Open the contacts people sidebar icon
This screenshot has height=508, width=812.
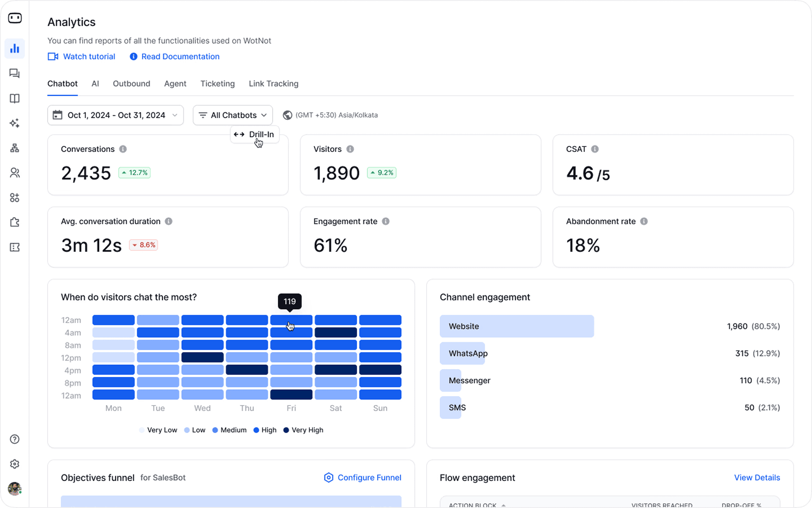tap(15, 173)
